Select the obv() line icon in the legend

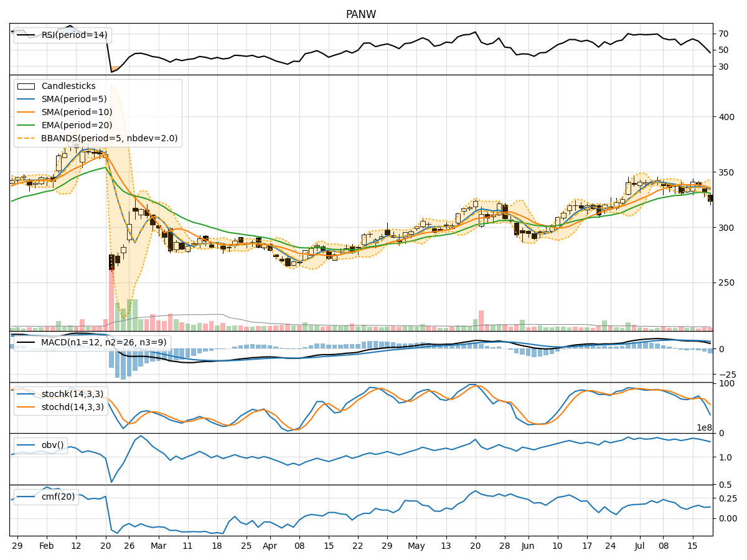25,444
